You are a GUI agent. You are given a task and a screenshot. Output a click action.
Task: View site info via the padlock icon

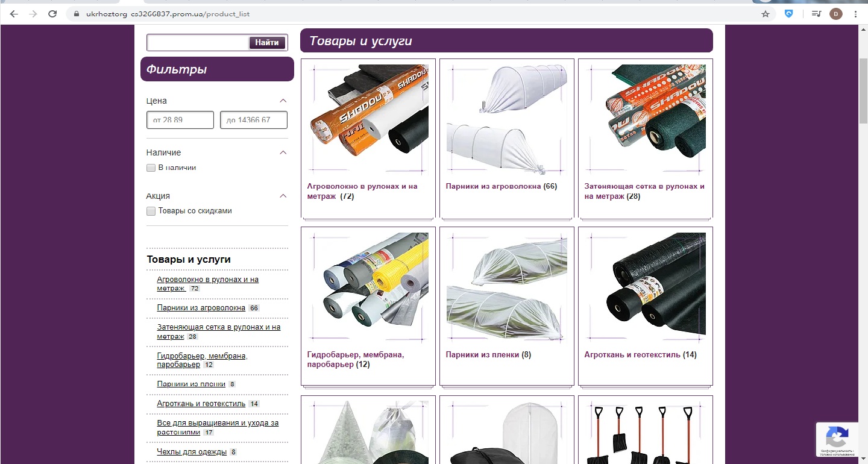point(76,14)
